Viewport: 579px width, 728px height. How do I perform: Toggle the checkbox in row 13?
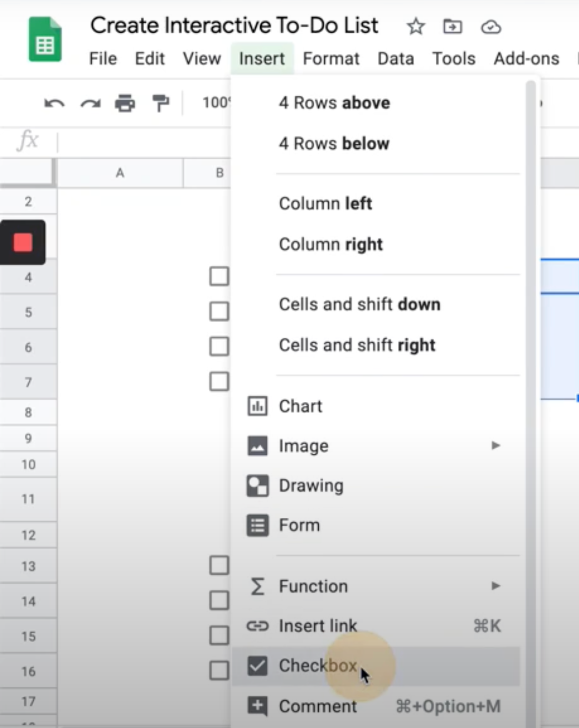click(219, 565)
